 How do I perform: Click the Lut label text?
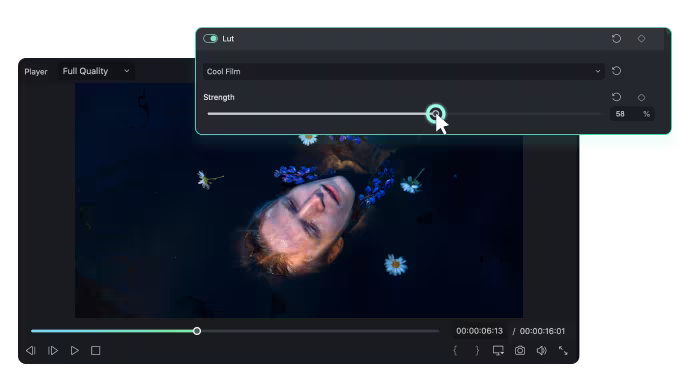tap(228, 39)
